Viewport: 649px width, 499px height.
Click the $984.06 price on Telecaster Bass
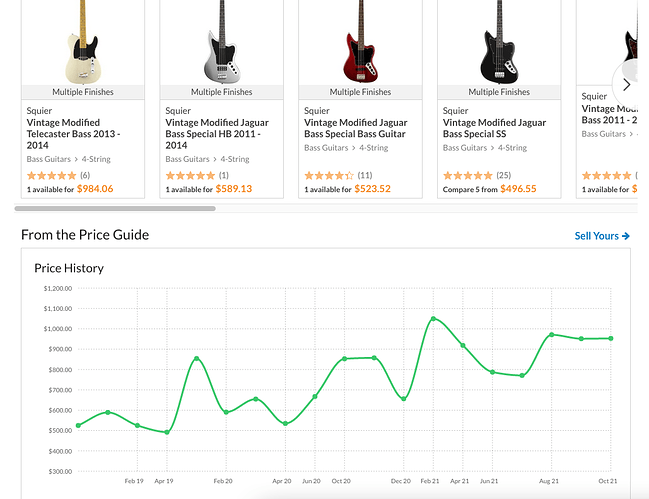(95, 189)
